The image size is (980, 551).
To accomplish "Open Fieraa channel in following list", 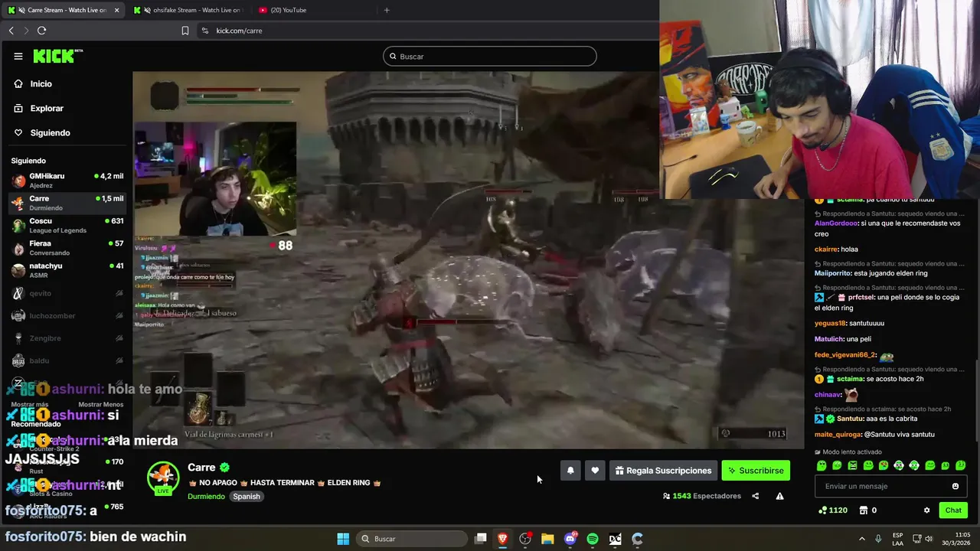I will (x=67, y=248).
